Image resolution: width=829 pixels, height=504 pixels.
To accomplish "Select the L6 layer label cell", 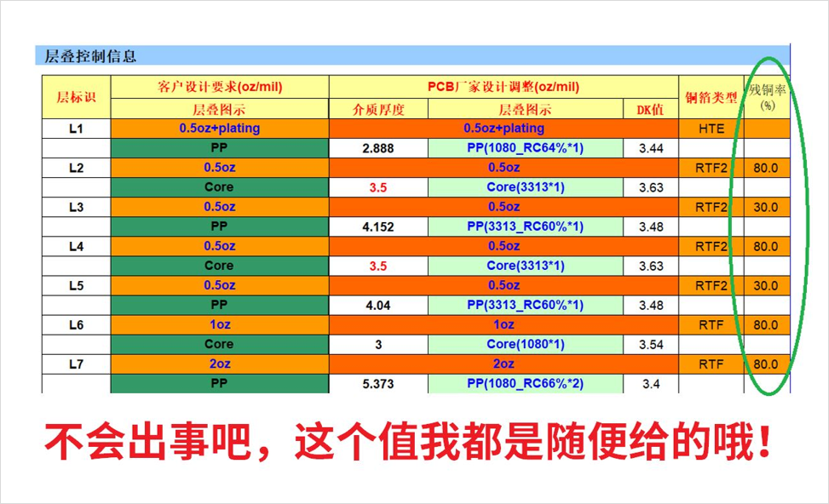I will [x=76, y=325].
